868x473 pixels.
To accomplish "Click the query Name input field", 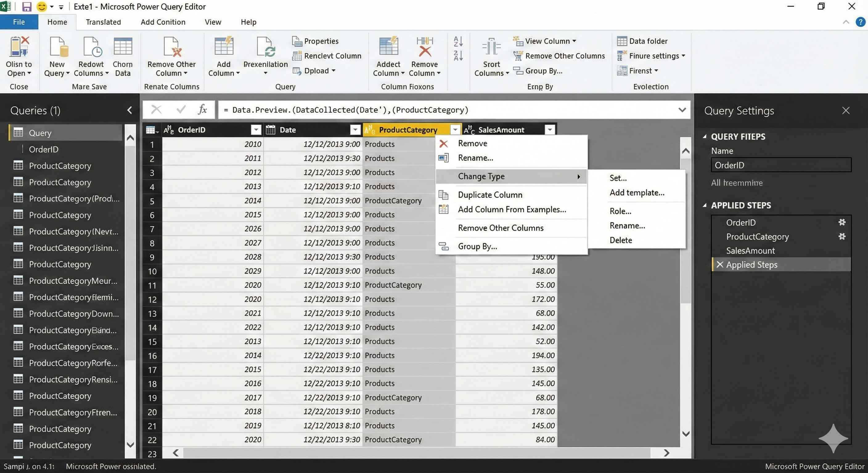I will click(x=781, y=165).
